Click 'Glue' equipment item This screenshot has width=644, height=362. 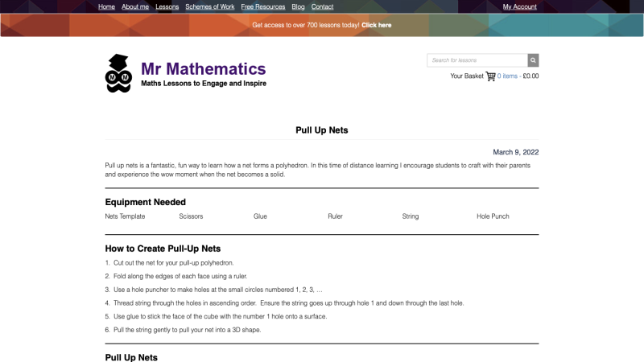pyautogui.click(x=260, y=216)
